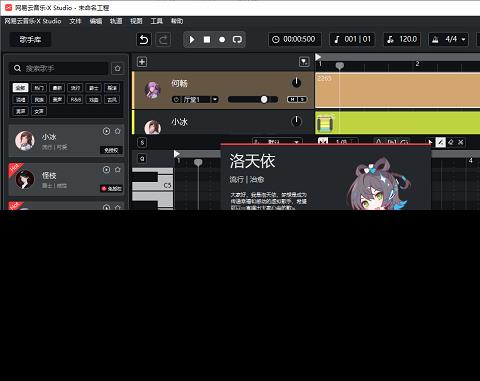480x381 pixels.
Task: Stop playback with the square stop button
Action: [207, 40]
